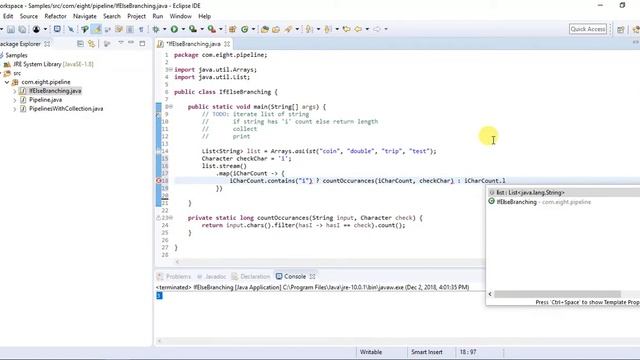
Task: Click the Next Annotation icon
Action: pos(309,29)
